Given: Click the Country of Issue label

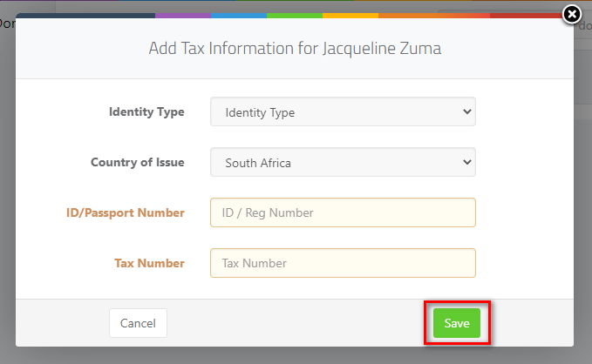Looking at the screenshot, I should coord(138,162).
